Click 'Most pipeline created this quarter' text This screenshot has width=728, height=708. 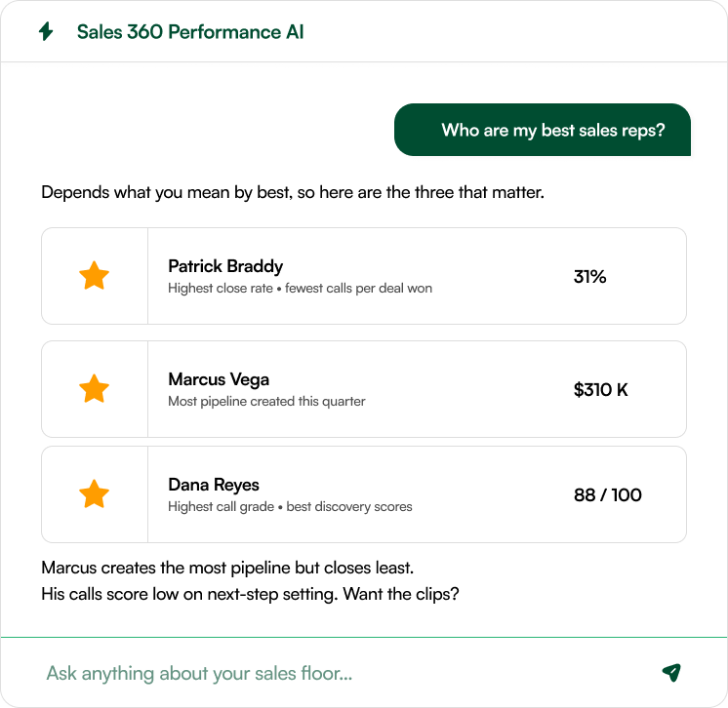point(266,402)
